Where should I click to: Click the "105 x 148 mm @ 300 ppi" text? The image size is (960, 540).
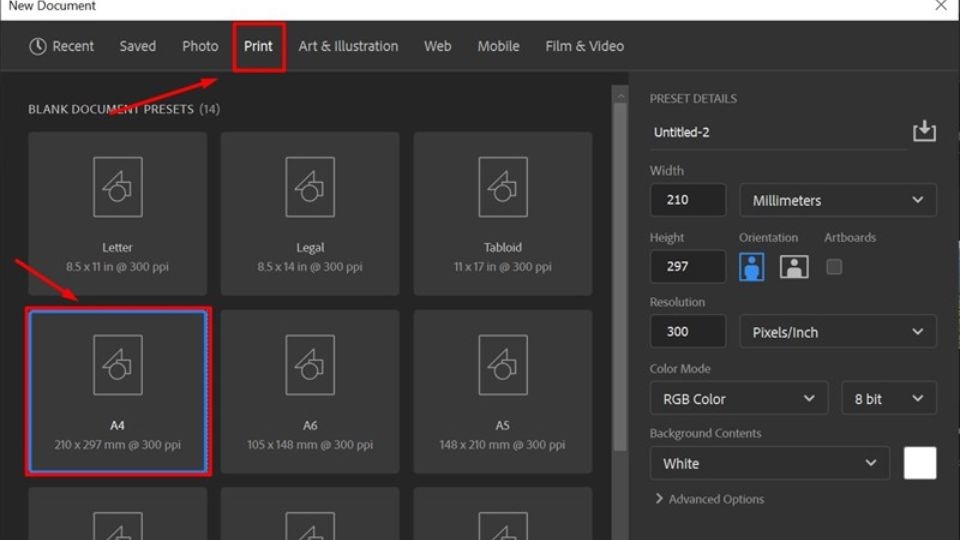click(x=310, y=444)
